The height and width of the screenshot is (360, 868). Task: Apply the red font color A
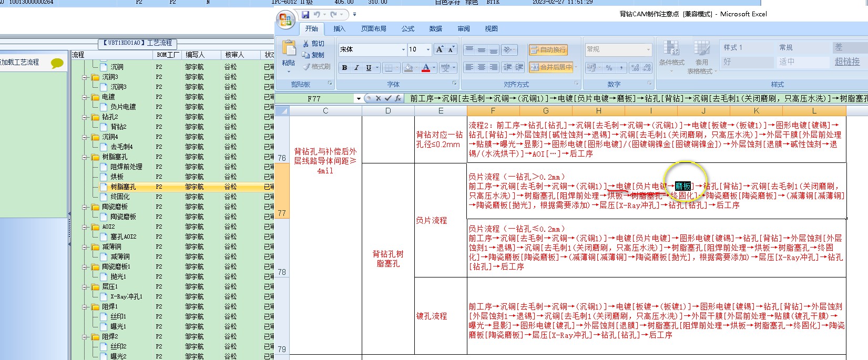tap(425, 68)
